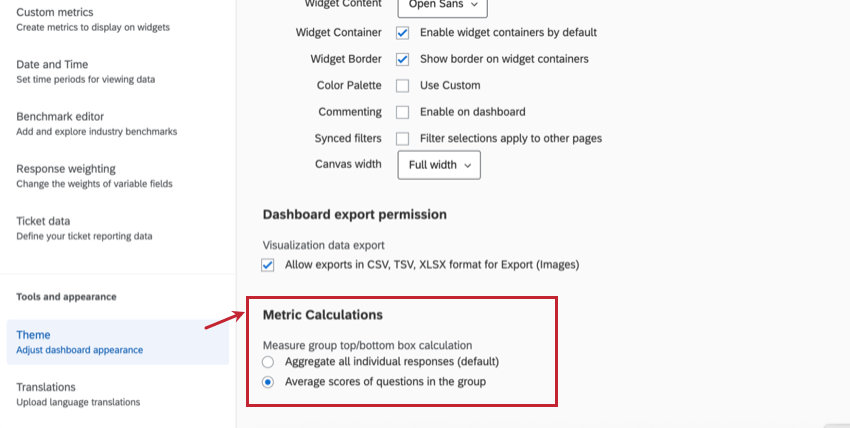This screenshot has width=850, height=428.
Task: Open the Widget Content font dropdown
Action: 442,6
